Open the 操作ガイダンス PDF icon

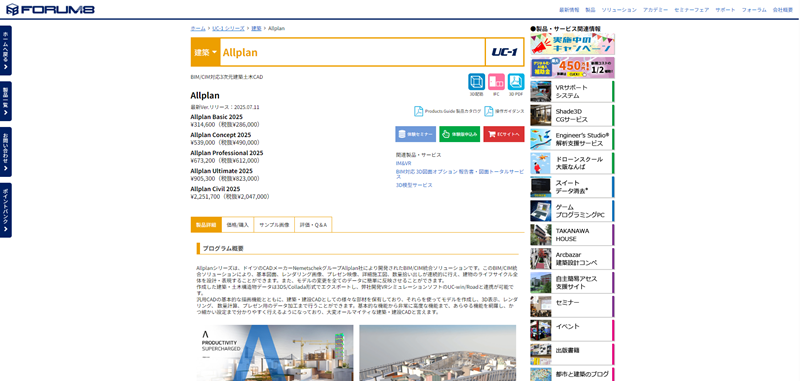489,111
